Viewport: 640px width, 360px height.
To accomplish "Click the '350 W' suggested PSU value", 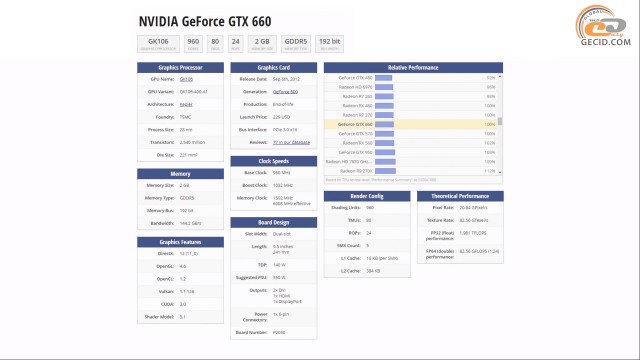I will click(x=279, y=278).
